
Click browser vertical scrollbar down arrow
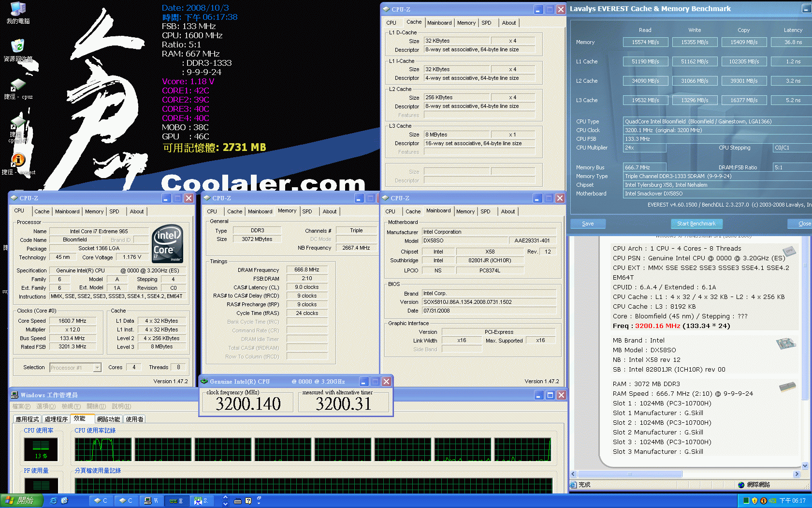tap(805, 466)
